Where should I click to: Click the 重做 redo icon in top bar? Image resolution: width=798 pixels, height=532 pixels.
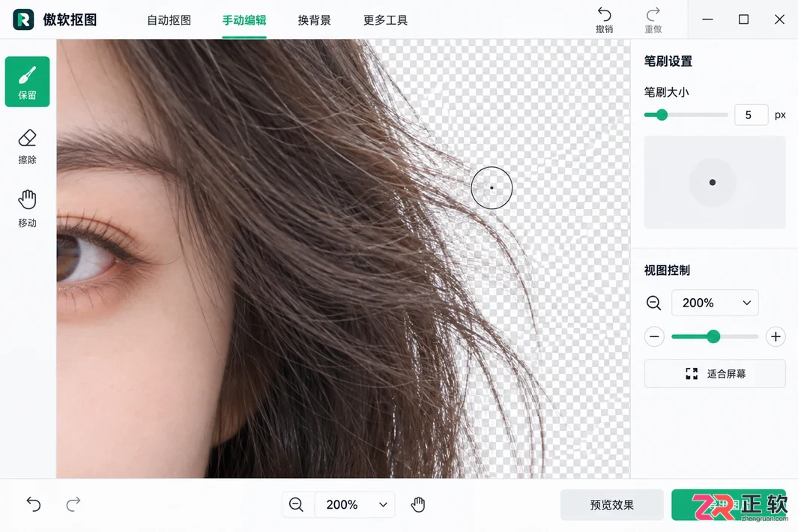(x=653, y=19)
